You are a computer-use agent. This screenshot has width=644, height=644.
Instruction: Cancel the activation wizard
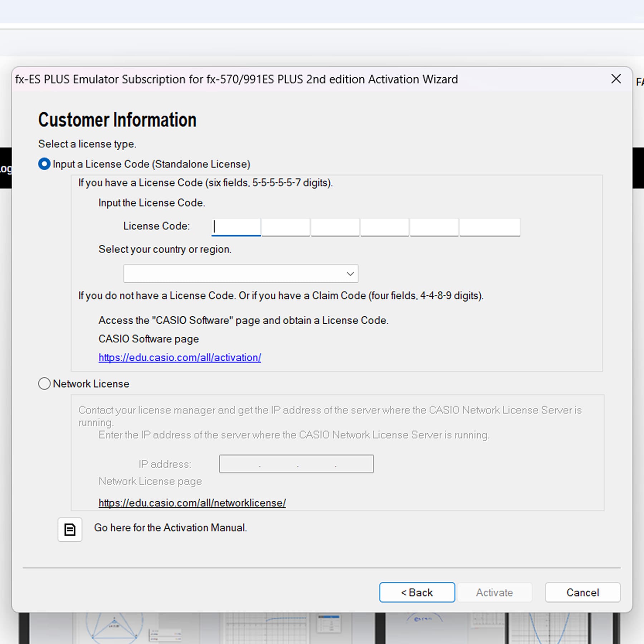582,592
